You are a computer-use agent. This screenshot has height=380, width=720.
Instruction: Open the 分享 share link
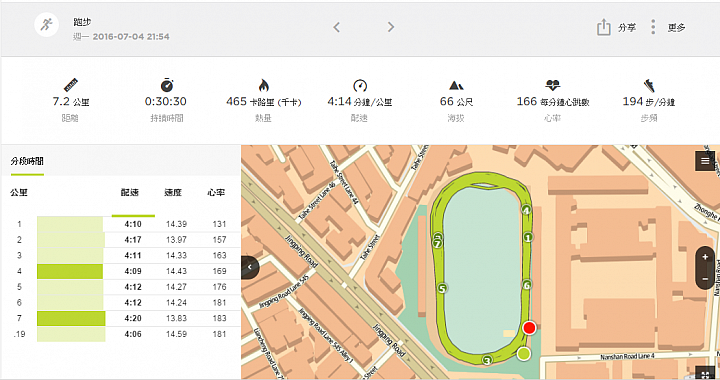point(627,28)
